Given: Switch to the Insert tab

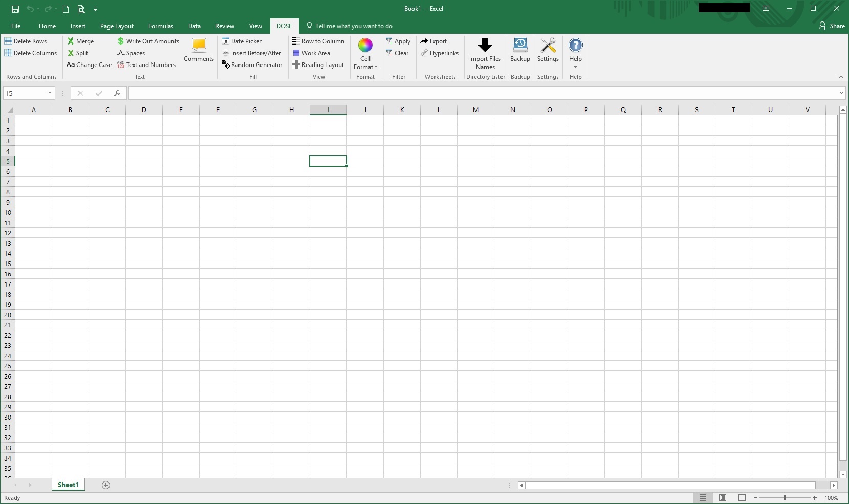Looking at the screenshot, I should [x=78, y=26].
